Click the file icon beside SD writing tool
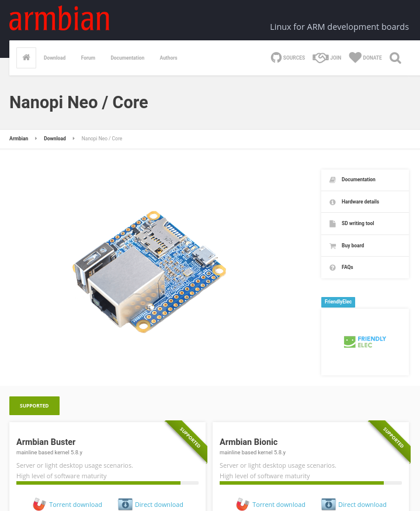420x511 pixels. tap(332, 223)
